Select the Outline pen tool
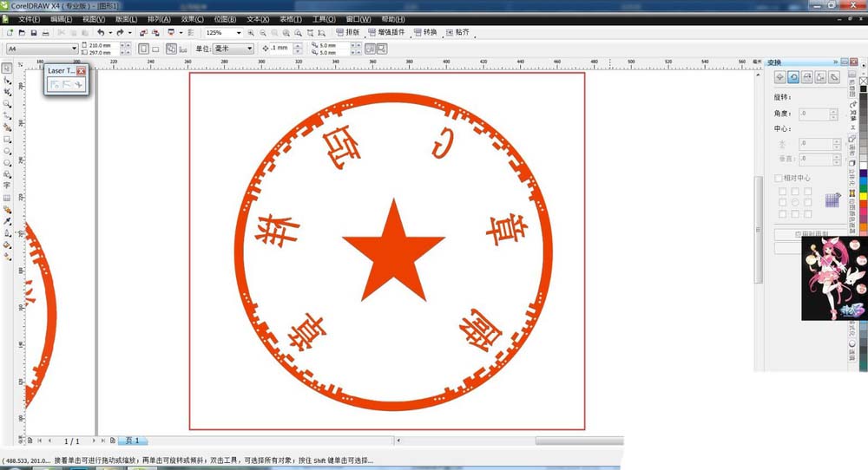 [x=7, y=232]
